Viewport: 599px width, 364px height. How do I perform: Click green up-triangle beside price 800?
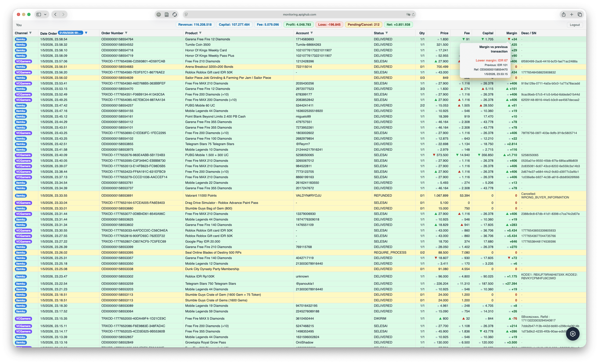point(440,318)
